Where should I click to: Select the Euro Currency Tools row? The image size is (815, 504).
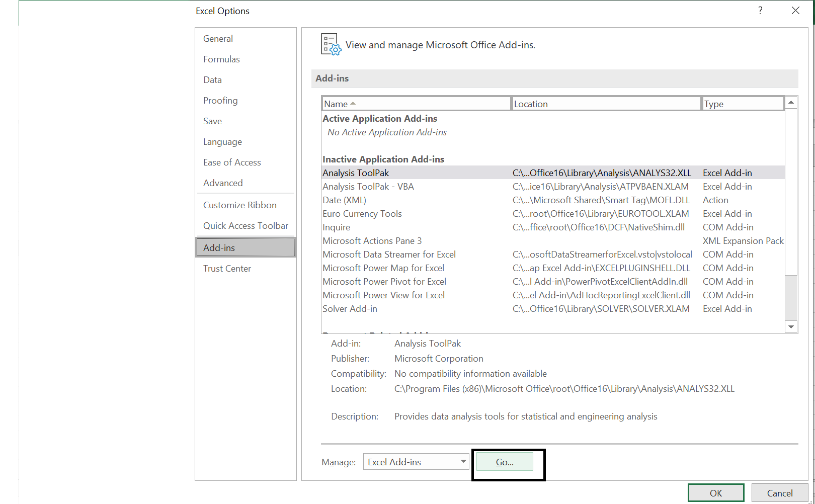553,213
